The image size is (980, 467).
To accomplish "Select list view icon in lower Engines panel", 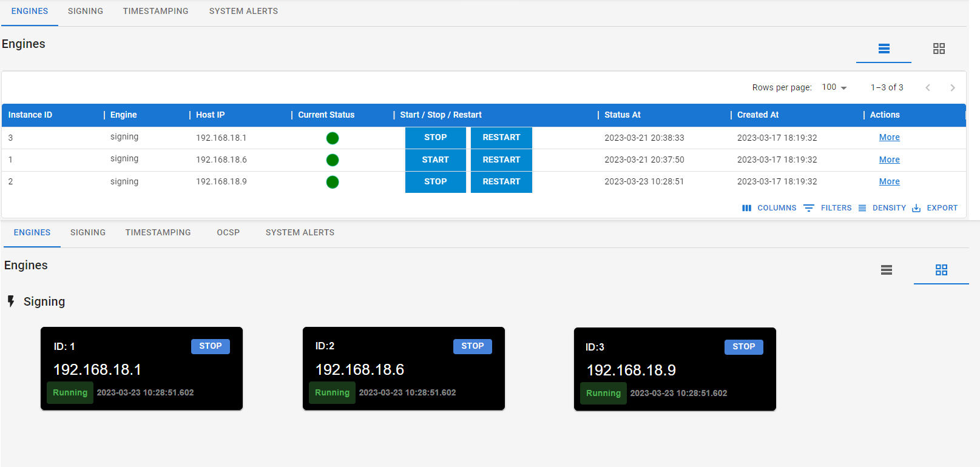I will coord(886,270).
